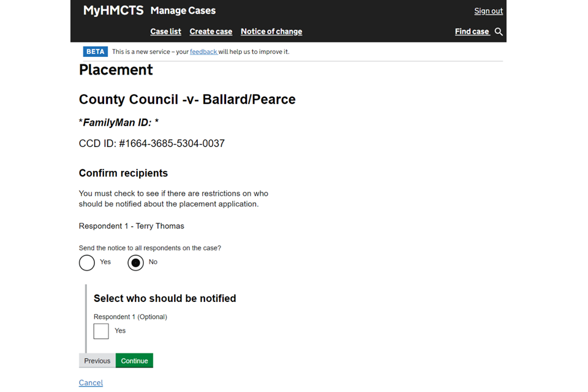Click the blue BETA tag

pyautogui.click(x=96, y=51)
